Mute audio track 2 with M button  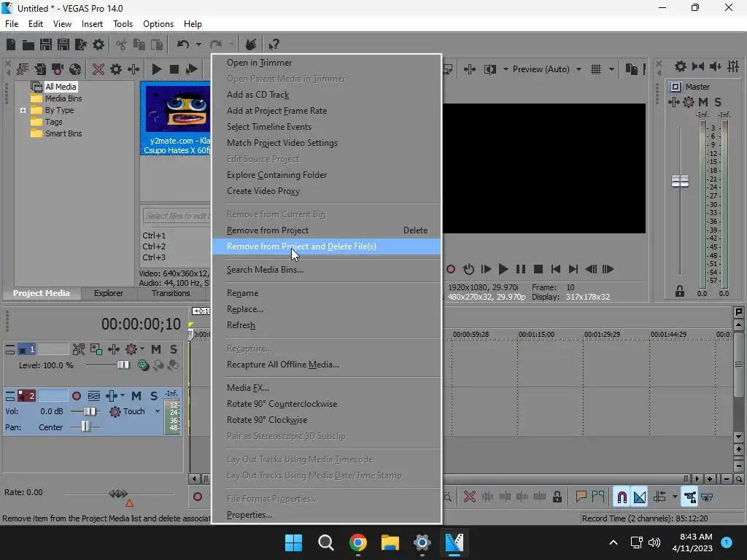pos(136,396)
